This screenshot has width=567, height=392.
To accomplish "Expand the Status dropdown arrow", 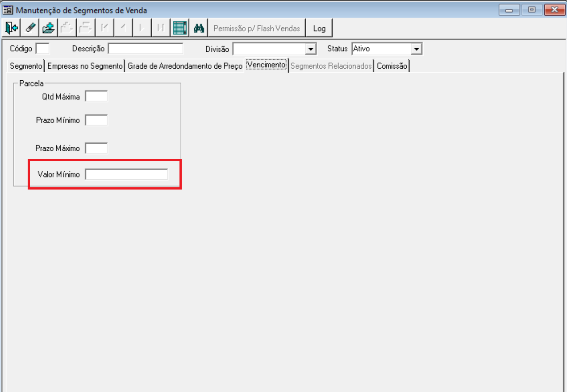I will click(x=417, y=49).
